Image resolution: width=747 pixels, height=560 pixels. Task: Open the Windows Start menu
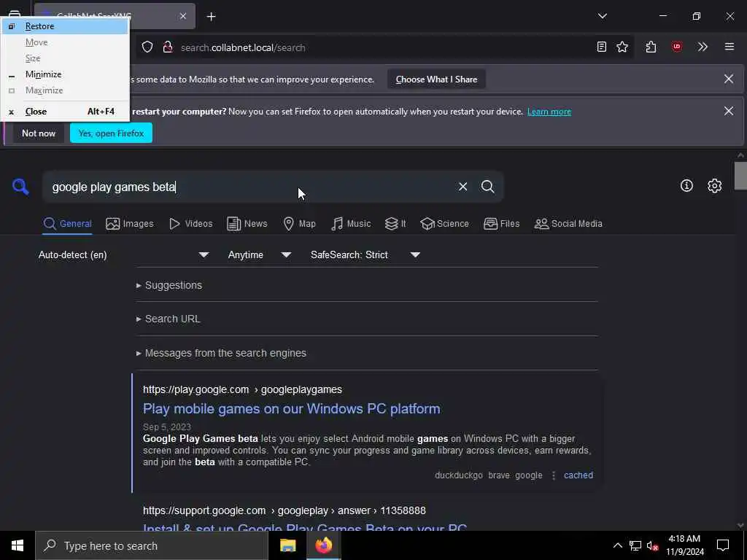point(18,545)
